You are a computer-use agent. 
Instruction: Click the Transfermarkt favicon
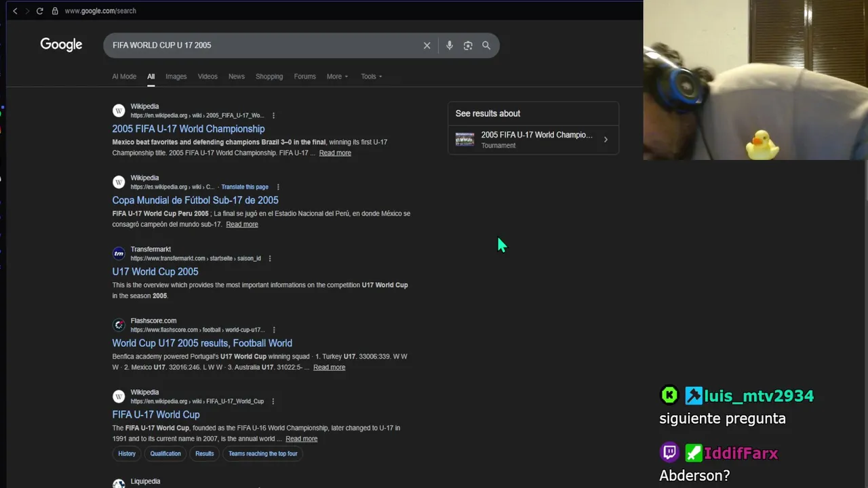(x=119, y=253)
